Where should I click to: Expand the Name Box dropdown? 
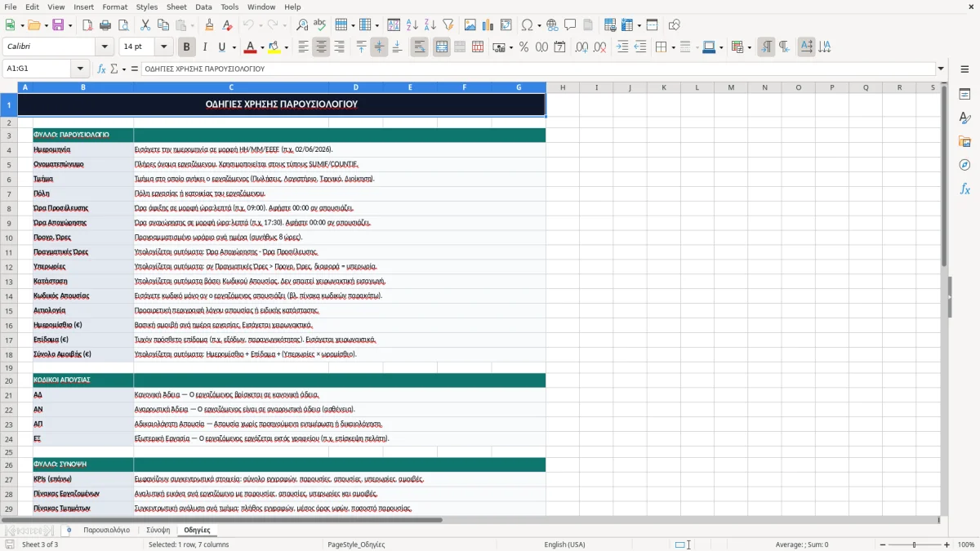click(x=80, y=69)
